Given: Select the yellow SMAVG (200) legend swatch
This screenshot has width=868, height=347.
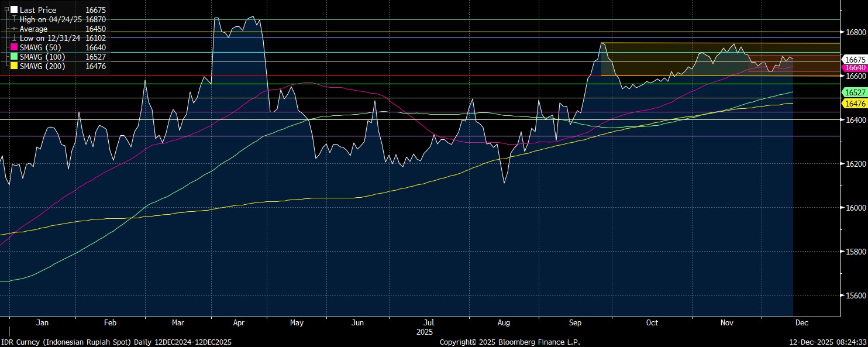Looking at the screenshot, I should pyautogui.click(x=14, y=66).
